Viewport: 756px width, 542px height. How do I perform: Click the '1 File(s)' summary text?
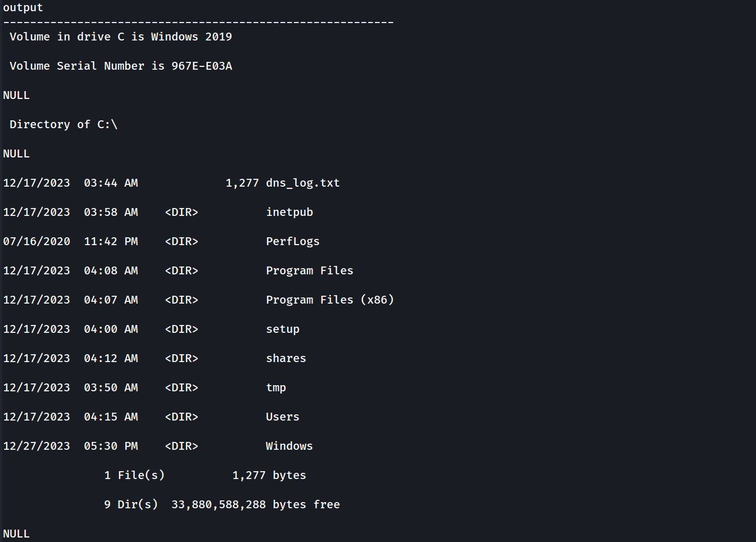pyautogui.click(x=134, y=476)
